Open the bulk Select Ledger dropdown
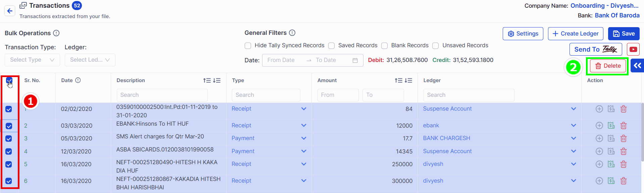 pos(90,60)
